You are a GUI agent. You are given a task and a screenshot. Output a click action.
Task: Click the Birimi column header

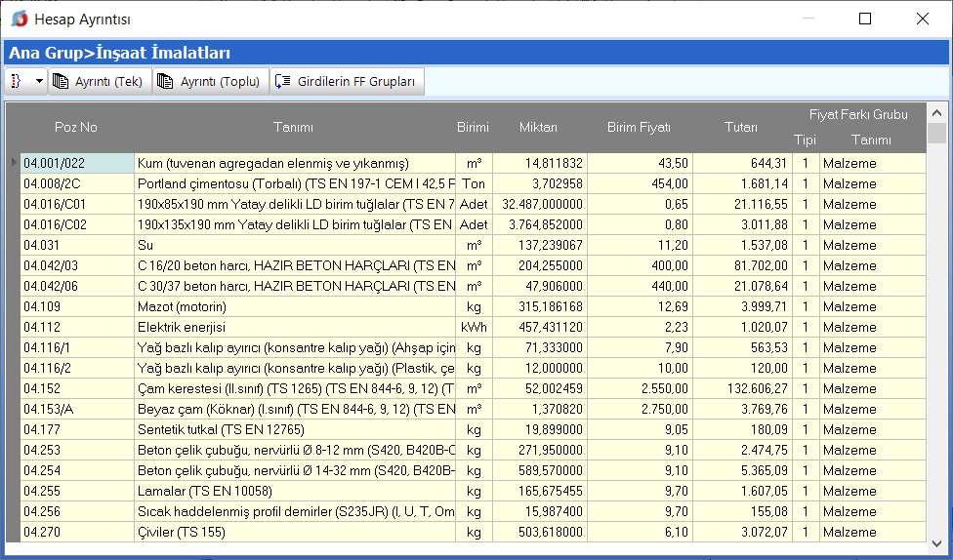pos(473,127)
